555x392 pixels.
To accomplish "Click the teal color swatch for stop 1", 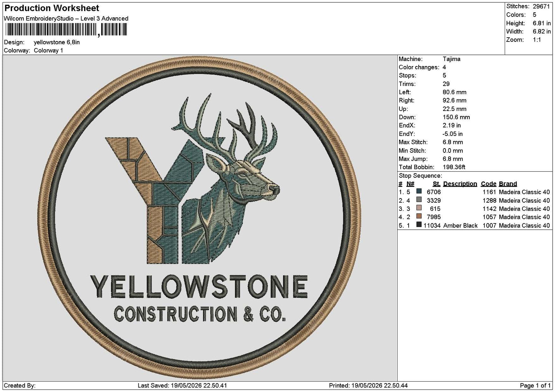I will point(419,191).
